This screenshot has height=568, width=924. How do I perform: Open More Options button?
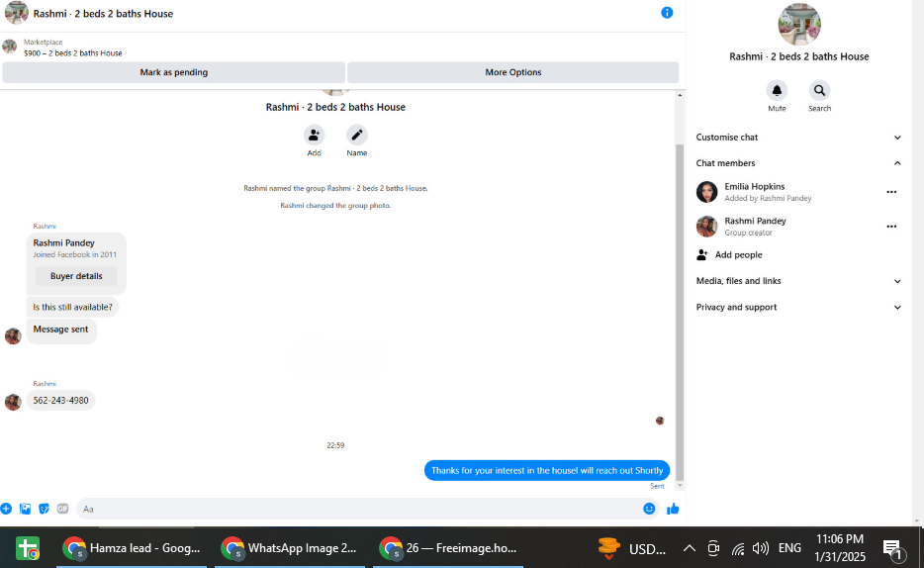pos(512,72)
